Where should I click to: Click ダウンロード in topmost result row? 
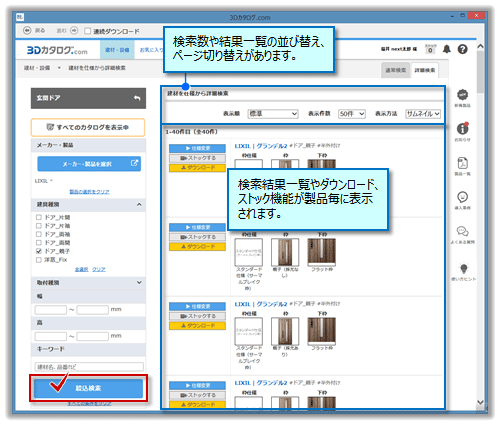click(197, 168)
